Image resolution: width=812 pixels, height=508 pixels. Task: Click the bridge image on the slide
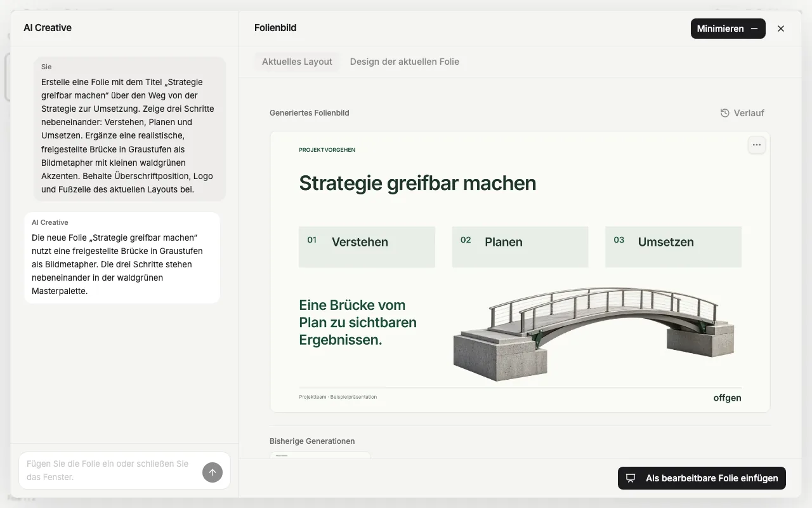click(593, 333)
